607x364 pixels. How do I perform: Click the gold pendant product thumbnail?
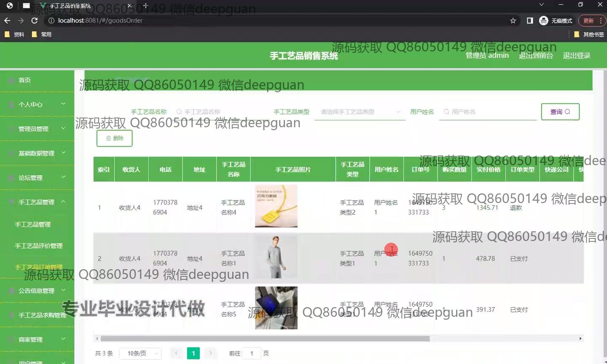point(276,206)
